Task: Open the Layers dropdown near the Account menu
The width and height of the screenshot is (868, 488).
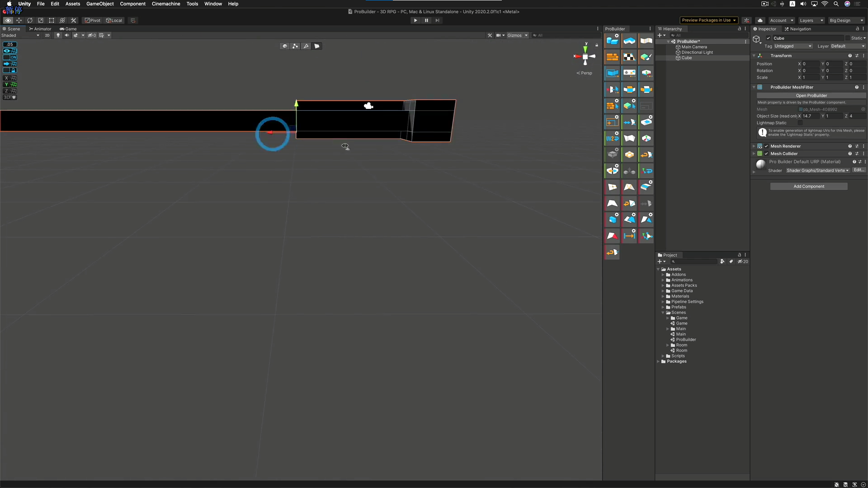Action: (x=811, y=20)
